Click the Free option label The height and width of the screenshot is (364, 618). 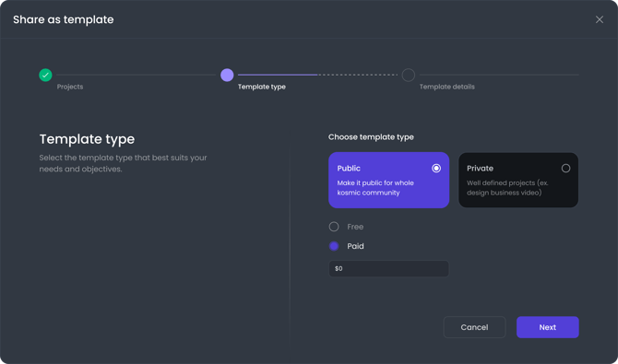355,227
